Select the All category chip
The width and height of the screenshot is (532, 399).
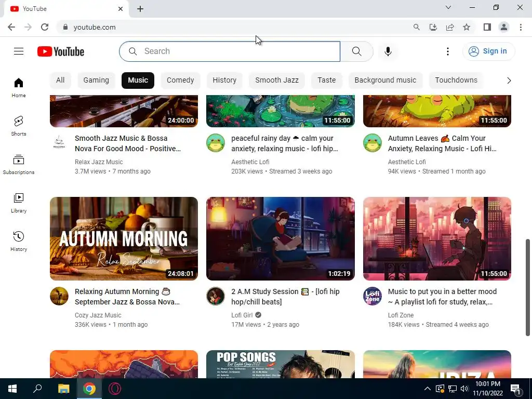[x=60, y=81]
